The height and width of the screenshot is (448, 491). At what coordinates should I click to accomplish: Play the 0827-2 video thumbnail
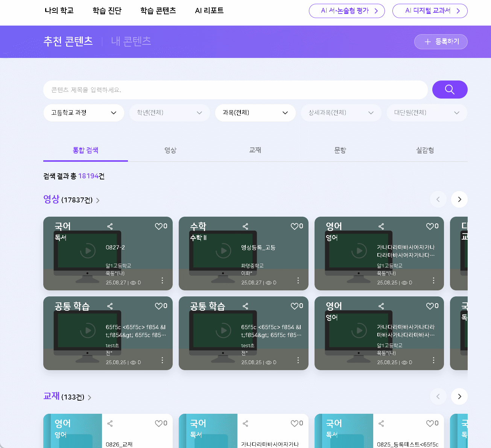(88, 251)
